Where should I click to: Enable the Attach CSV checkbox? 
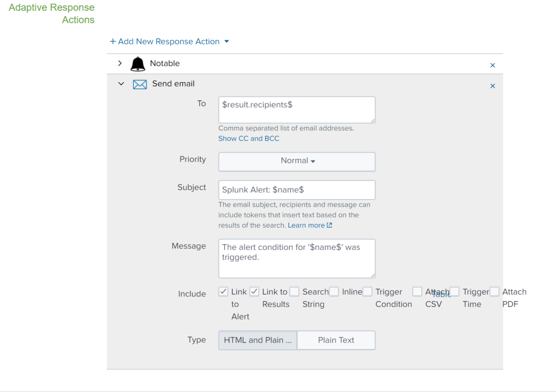click(417, 292)
